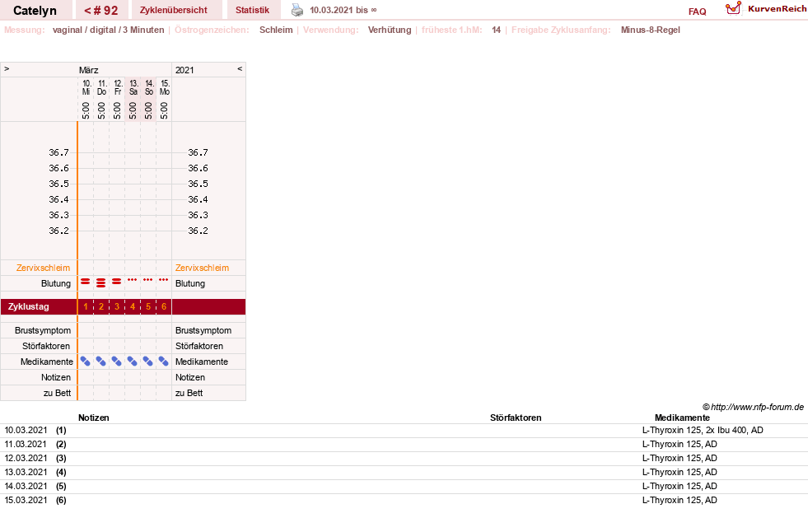Click 'L-Thyroxin 125, 2x Ibu 400, AD' entry

click(x=703, y=430)
